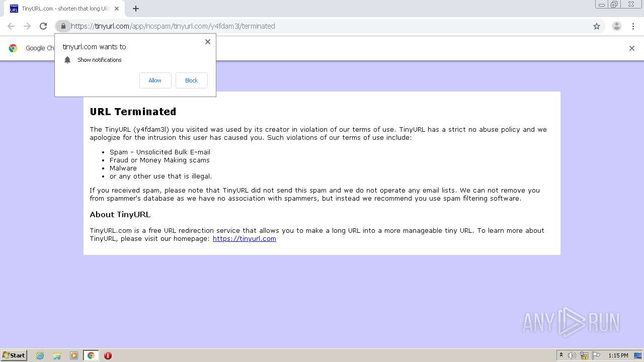Open the Chrome three-dot menu
Screen dimensions: 644x362
633,26
